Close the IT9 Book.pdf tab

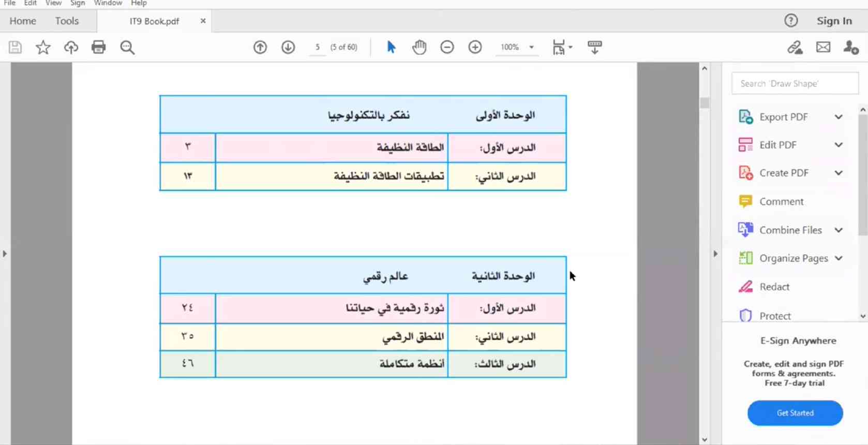[203, 21]
